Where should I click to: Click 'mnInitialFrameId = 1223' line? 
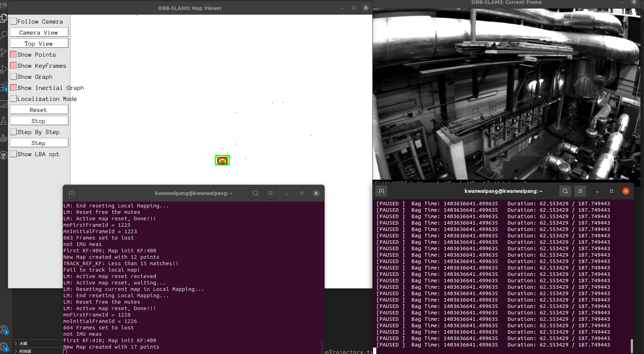100,231
